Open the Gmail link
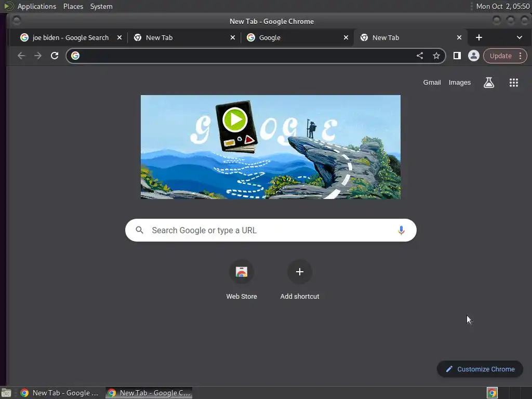The width and height of the screenshot is (532, 399). (x=432, y=83)
